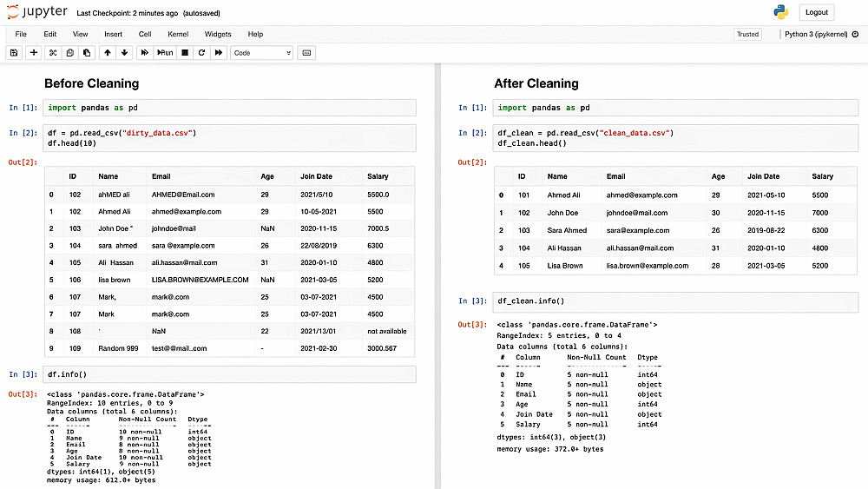The height and width of the screenshot is (489, 868).
Task: Open the Widgets menu
Action: coord(218,35)
